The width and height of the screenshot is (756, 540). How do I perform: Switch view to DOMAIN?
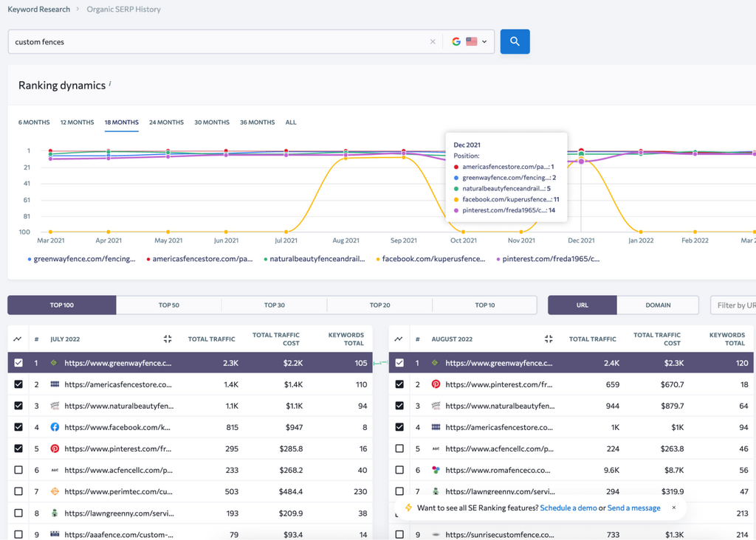point(658,305)
